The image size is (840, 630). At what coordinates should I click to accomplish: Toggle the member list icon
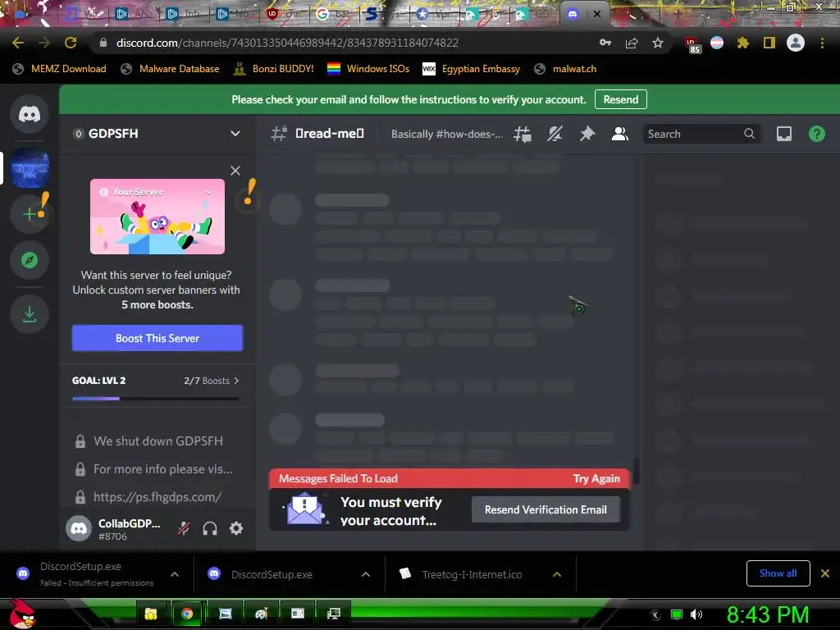click(x=620, y=134)
